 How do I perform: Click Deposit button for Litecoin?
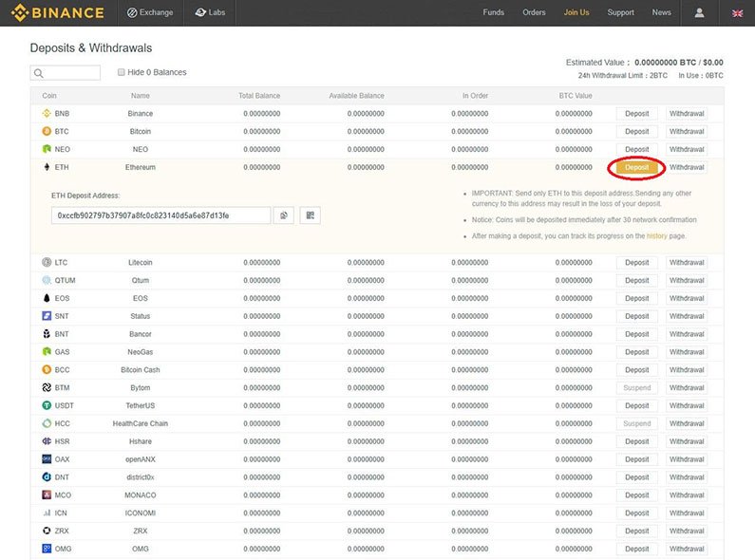(636, 262)
